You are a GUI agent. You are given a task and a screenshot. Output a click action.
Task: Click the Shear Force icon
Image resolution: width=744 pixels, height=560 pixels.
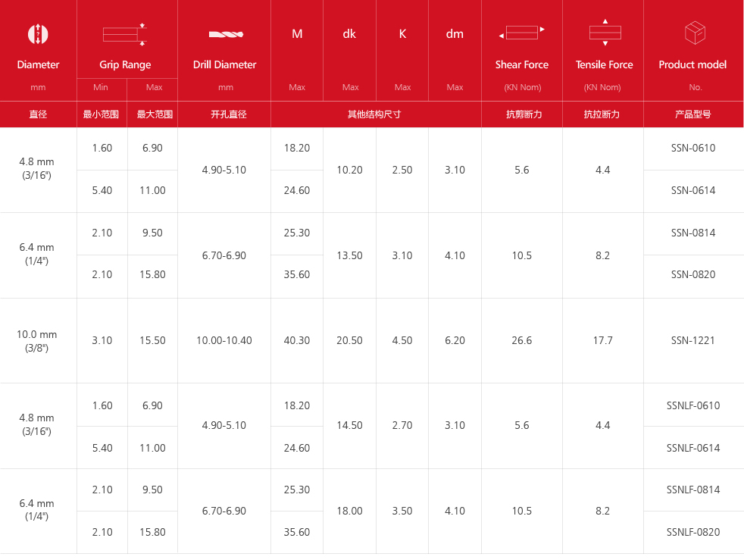[522, 33]
